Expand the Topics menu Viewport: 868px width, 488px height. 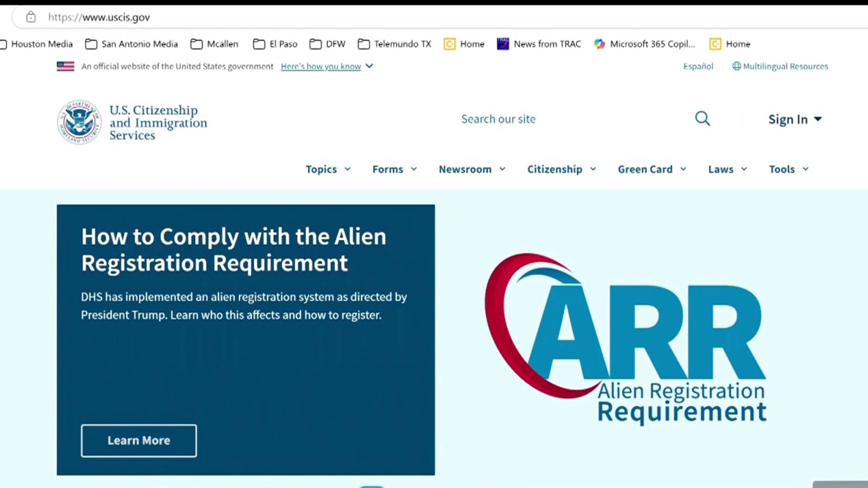[328, 169]
